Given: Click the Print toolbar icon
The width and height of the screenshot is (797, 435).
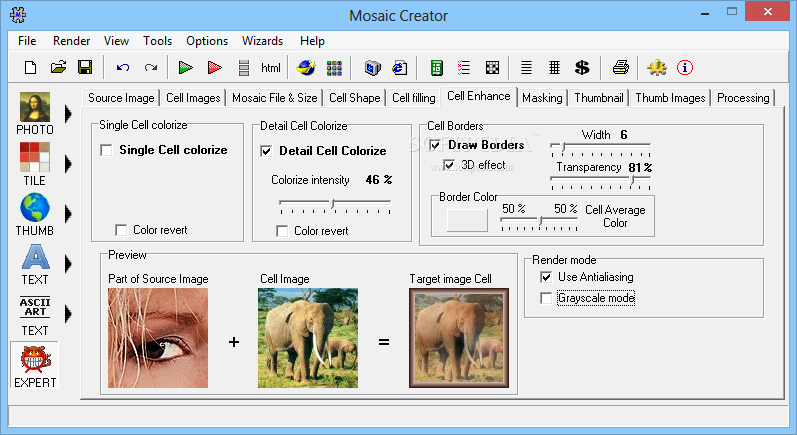Looking at the screenshot, I should tap(621, 67).
